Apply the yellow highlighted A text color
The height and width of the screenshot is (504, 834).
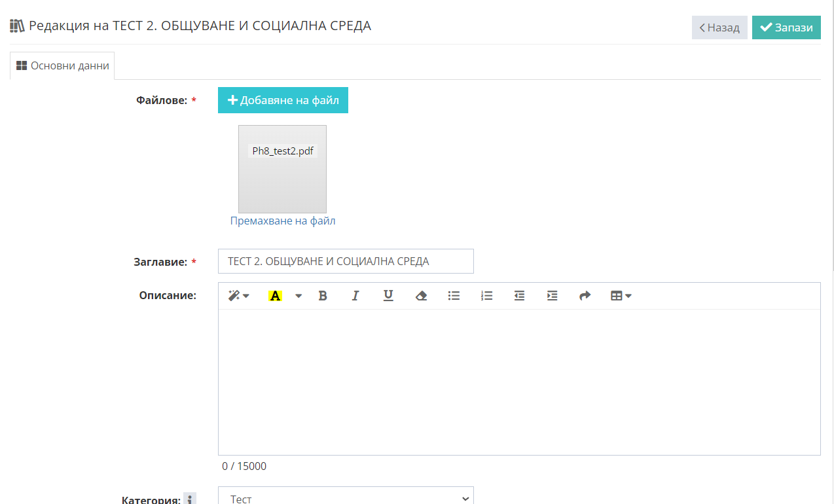[x=275, y=296]
